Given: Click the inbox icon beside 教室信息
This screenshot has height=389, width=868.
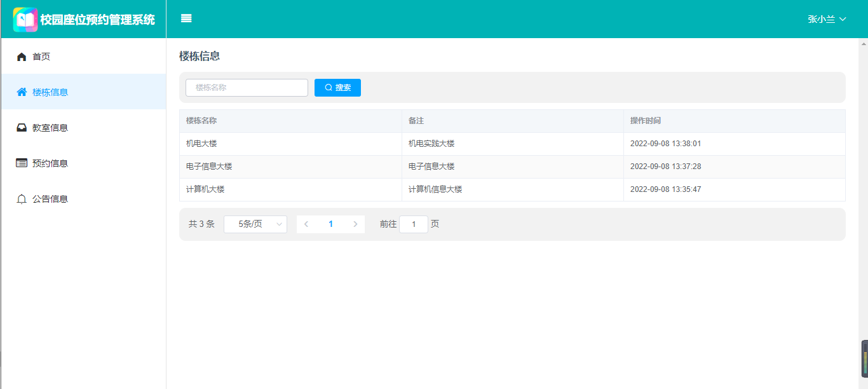Looking at the screenshot, I should (22, 128).
